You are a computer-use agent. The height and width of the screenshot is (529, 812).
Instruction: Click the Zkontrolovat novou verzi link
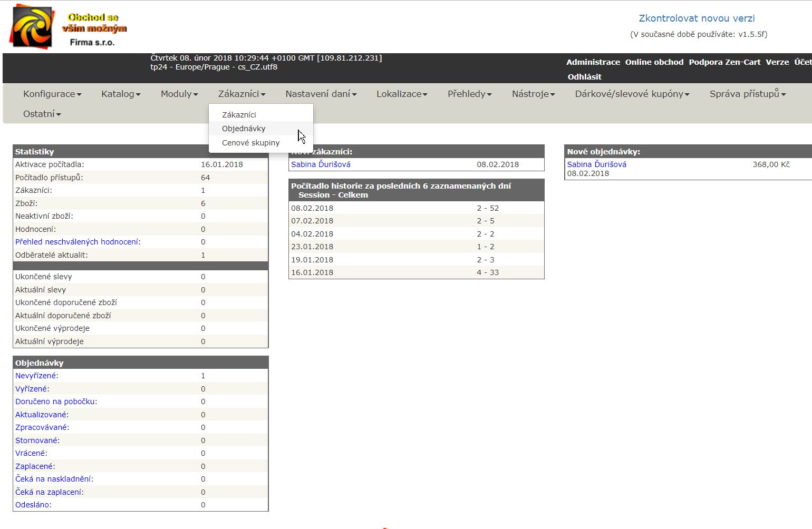(697, 18)
